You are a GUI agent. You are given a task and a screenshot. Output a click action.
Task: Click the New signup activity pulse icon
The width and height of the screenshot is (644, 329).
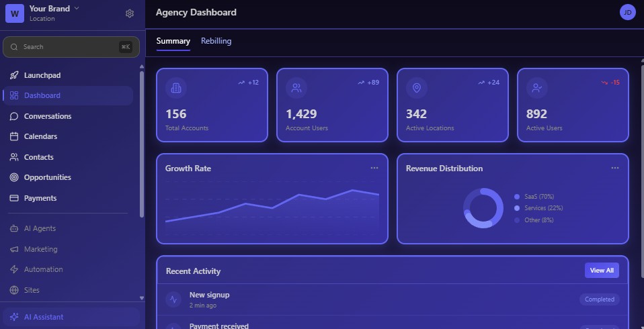click(173, 299)
